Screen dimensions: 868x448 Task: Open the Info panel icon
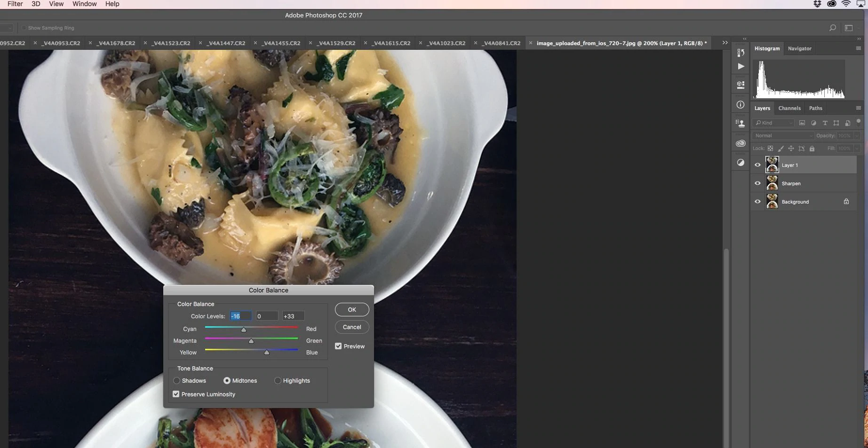click(741, 105)
